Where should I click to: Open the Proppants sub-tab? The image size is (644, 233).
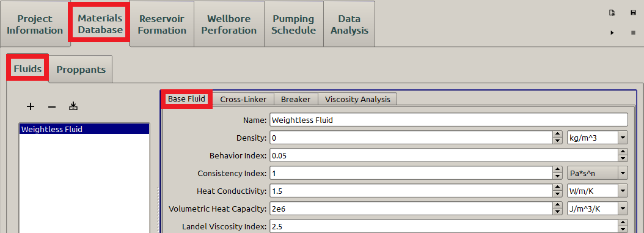click(x=81, y=70)
